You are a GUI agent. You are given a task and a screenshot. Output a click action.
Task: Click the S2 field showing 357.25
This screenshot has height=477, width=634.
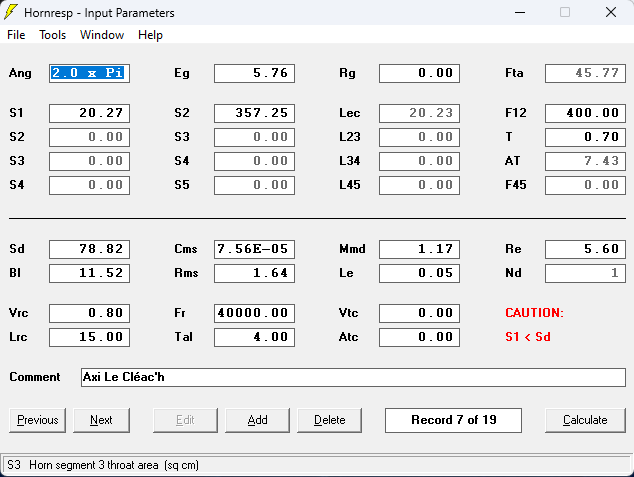pos(254,113)
